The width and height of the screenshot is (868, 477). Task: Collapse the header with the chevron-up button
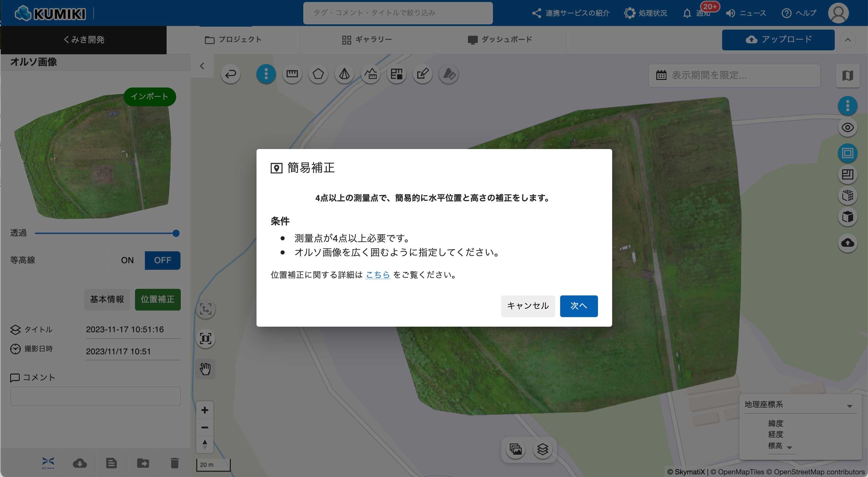[x=848, y=40]
